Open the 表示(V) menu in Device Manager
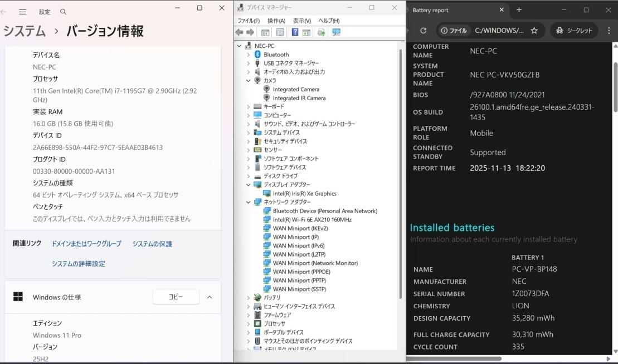 (301, 21)
